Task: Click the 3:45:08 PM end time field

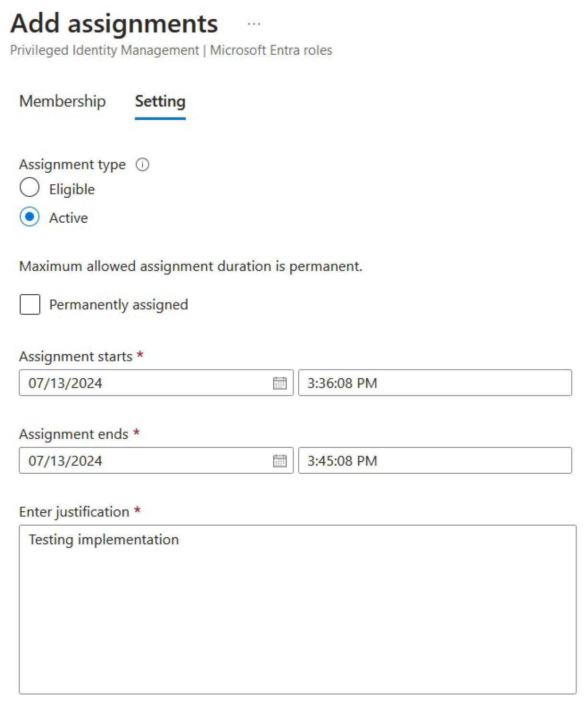Action: pyautogui.click(x=435, y=461)
